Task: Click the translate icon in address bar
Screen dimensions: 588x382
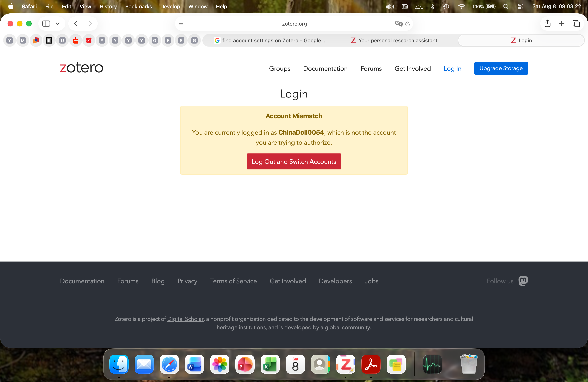Action: (399, 24)
